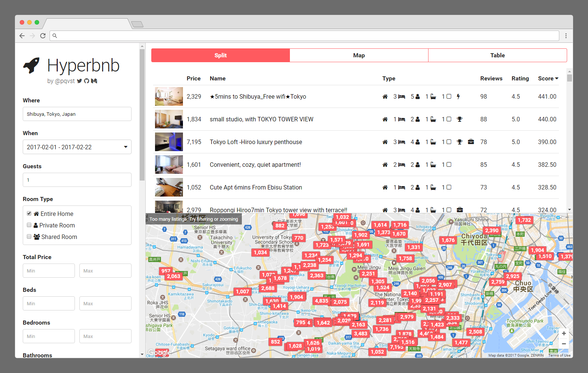Sort listings by the Type header
The image size is (588, 373).
[x=389, y=79]
